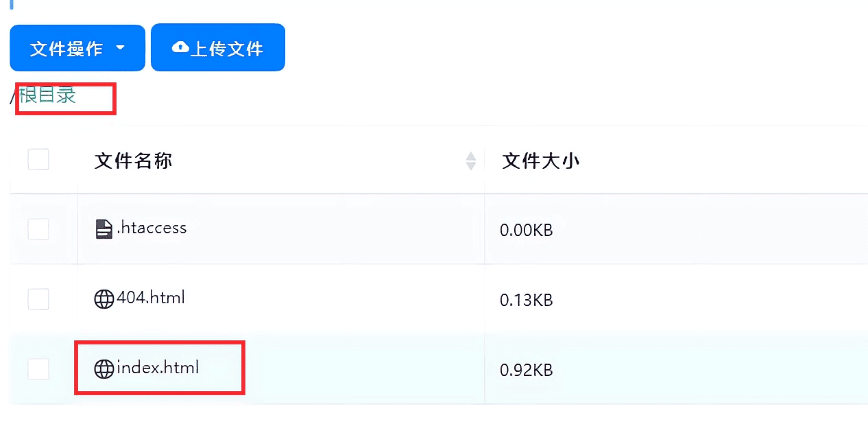868x435 pixels.
Task: Click the globe icon beside 404.html
Action: (x=104, y=299)
